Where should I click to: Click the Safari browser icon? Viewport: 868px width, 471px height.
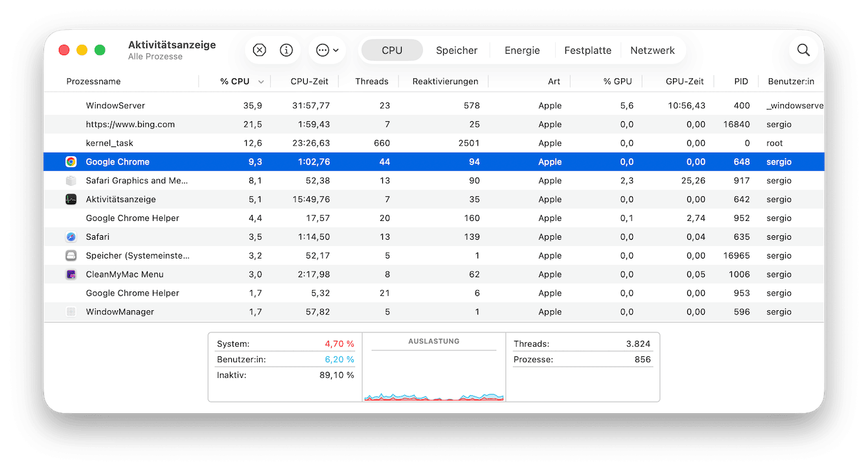[x=71, y=236]
